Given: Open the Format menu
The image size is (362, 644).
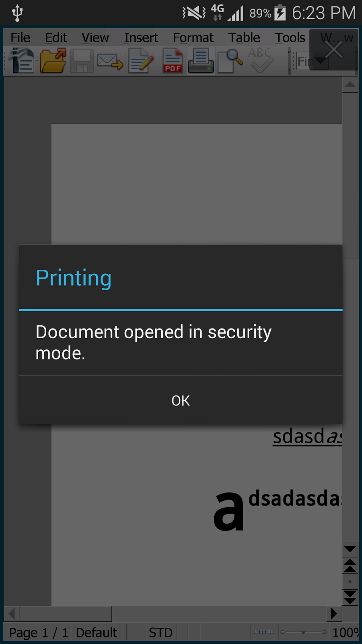Looking at the screenshot, I should point(193,38).
